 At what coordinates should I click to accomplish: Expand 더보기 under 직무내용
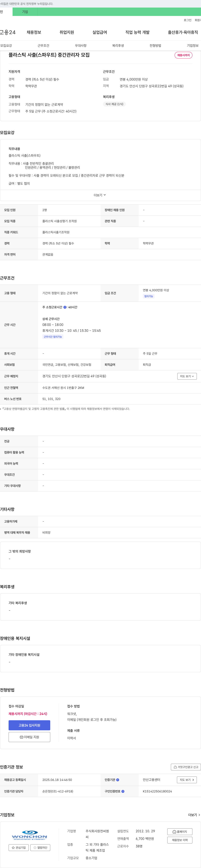(x=100, y=195)
